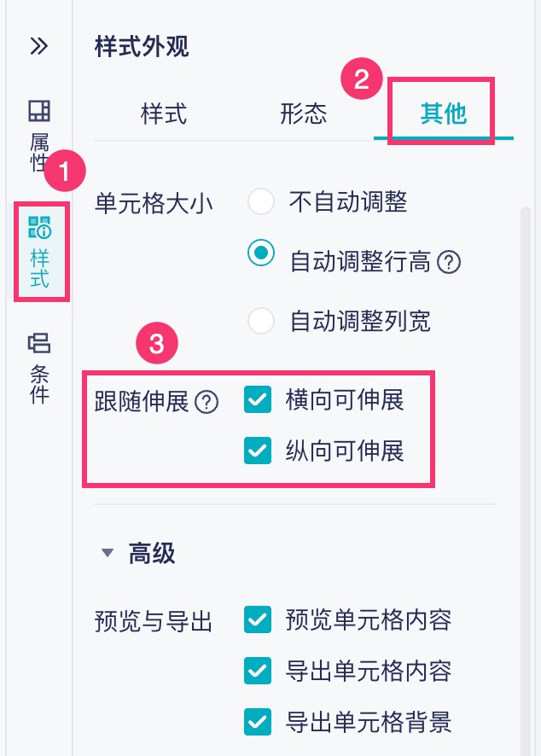
Task: Select 不自动调整 radio option
Action: 260,202
